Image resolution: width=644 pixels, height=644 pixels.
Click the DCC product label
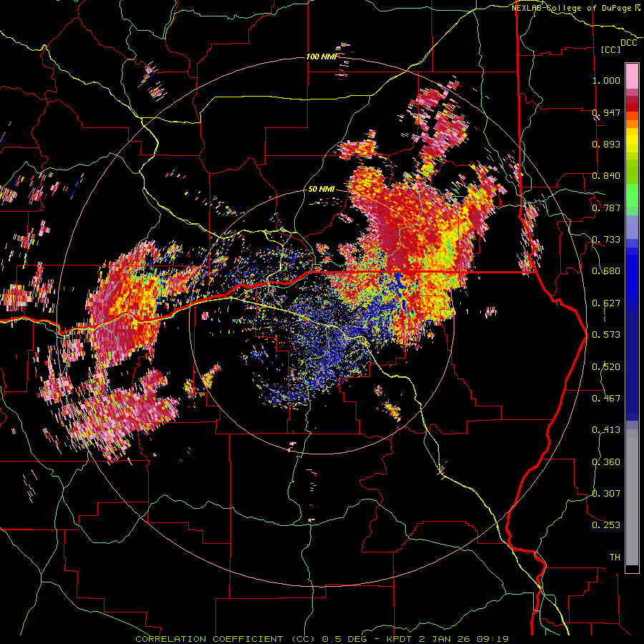pyautogui.click(x=629, y=43)
